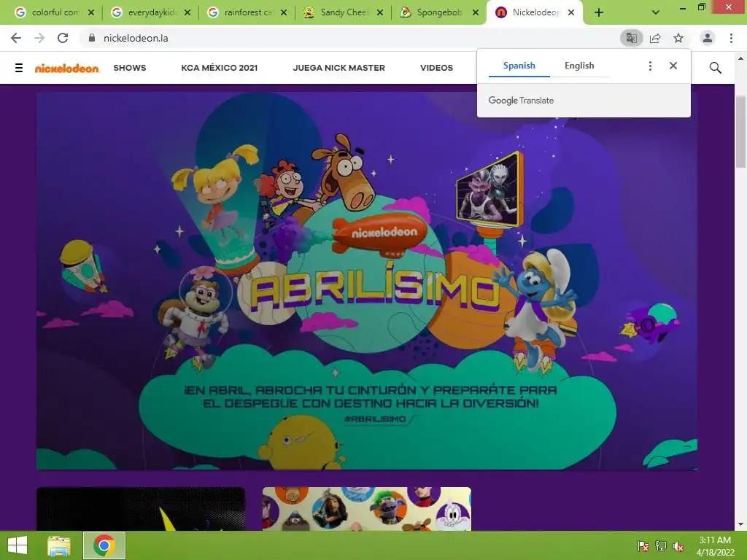Open Google Translate icon in address bar
The image size is (747, 560).
point(631,38)
